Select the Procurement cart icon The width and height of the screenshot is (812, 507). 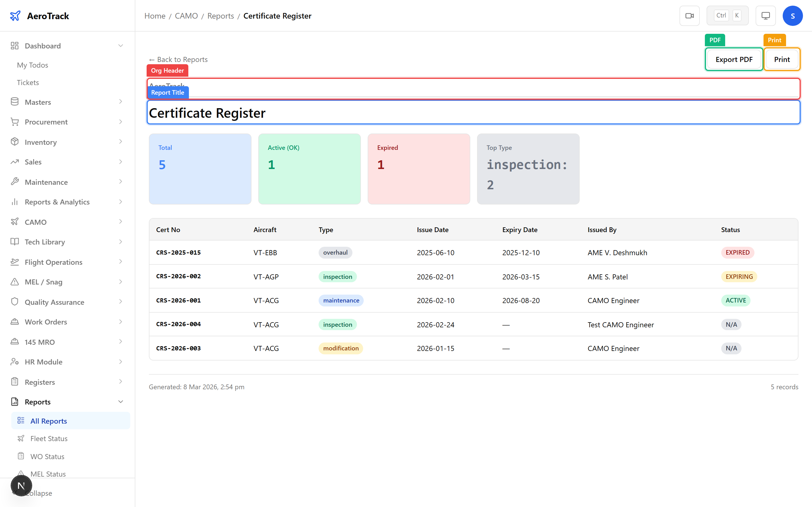pos(15,121)
